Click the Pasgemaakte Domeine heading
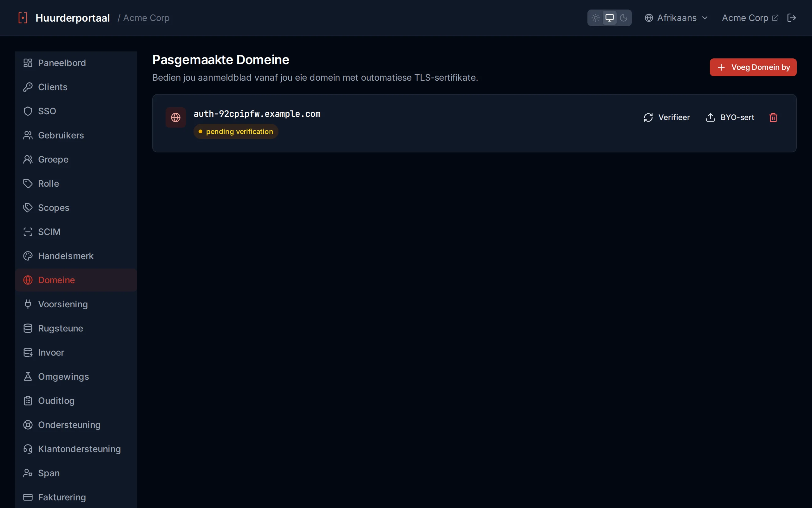The width and height of the screenshot is (812, 508). click(221, 60)
